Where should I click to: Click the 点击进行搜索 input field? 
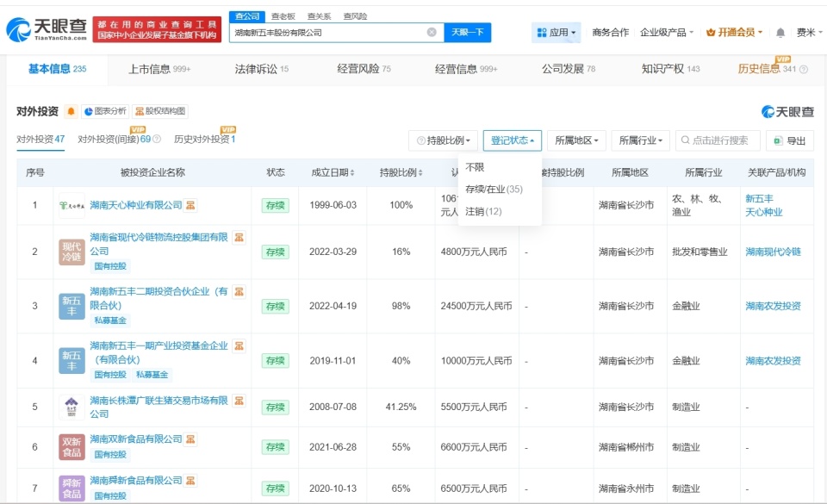(717, 140)
